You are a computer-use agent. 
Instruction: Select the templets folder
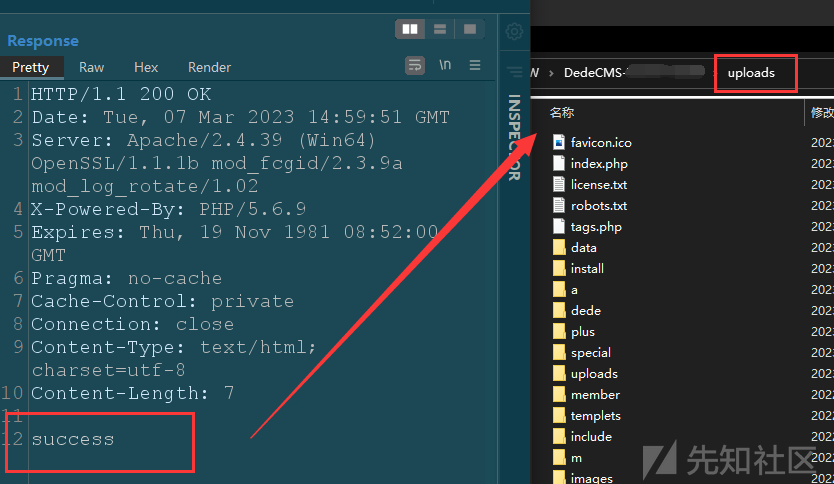pos(596,416)
